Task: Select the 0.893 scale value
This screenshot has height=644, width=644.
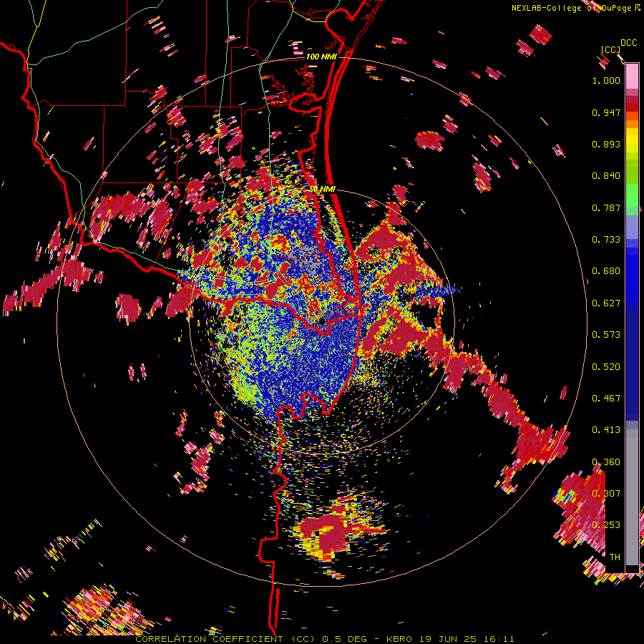Action: coord(606,144)
